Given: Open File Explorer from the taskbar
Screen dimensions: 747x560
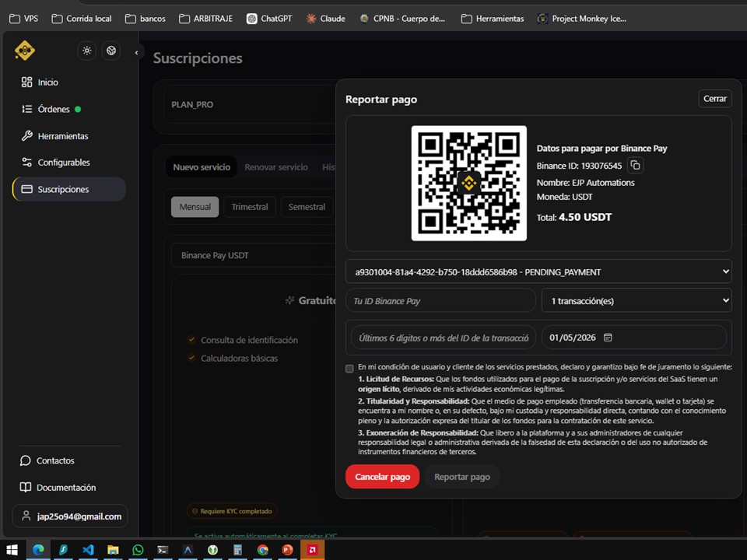Looking at the screenshot, I should pos(113,550).
